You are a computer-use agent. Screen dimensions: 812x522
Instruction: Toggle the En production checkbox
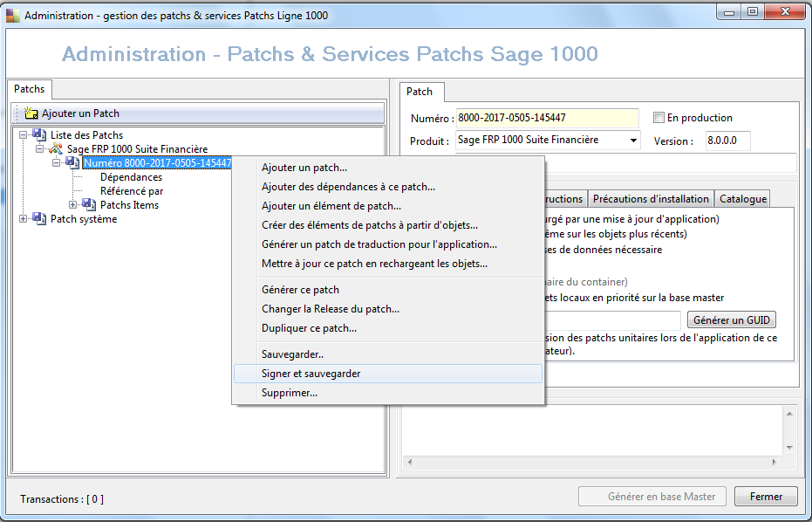click(658, 118)
